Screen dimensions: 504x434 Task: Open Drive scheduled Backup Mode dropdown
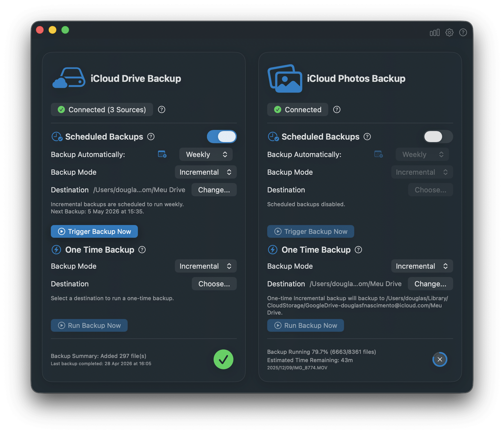point(206,172)
